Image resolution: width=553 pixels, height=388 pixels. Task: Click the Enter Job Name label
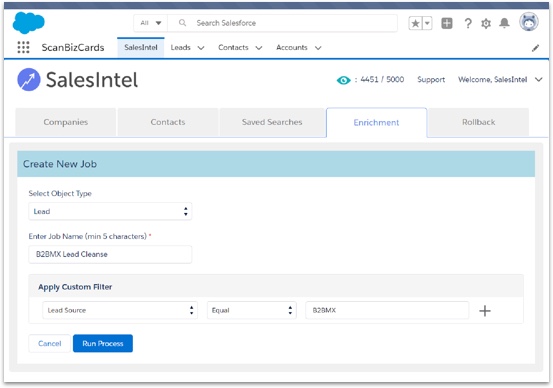[x=87, y=236]
